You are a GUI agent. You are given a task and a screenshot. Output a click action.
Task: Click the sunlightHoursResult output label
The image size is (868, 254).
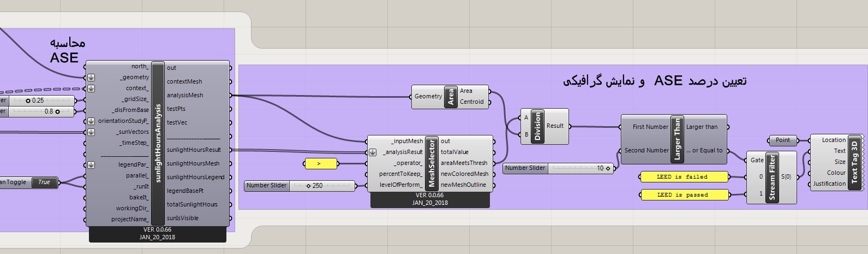194,150
